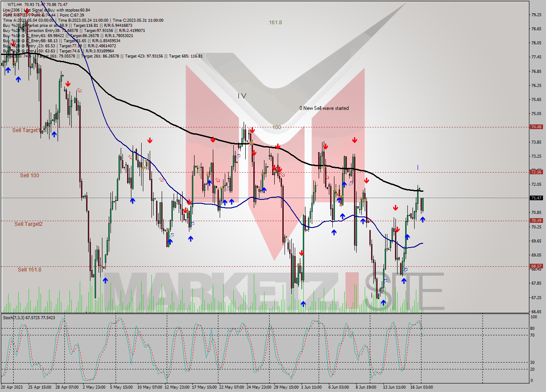Select 76.85 on the price axis
Image resolution: width=546 pixels, height=392 pixels.
(536, 72)
